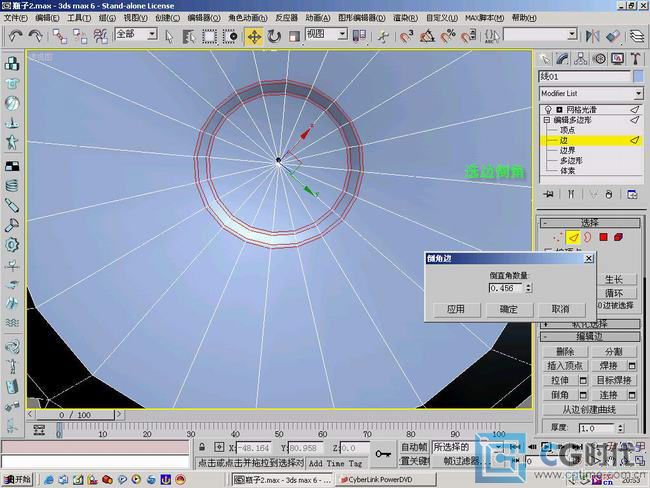Click the Align tool icon
The height and width of the screenshot is (488, 650).
(613, 36)
